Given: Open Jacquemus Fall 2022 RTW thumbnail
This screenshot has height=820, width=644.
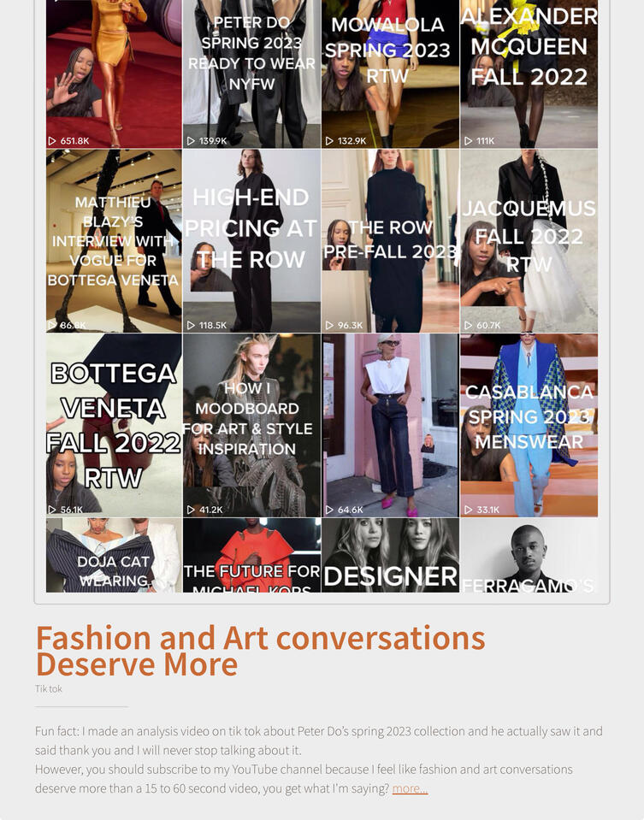Looking at the screenshot, I should coord(529,241).
